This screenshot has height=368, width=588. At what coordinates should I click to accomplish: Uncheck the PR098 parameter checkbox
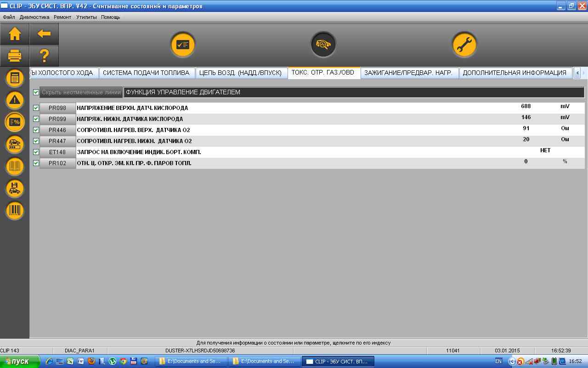(36, 108)
